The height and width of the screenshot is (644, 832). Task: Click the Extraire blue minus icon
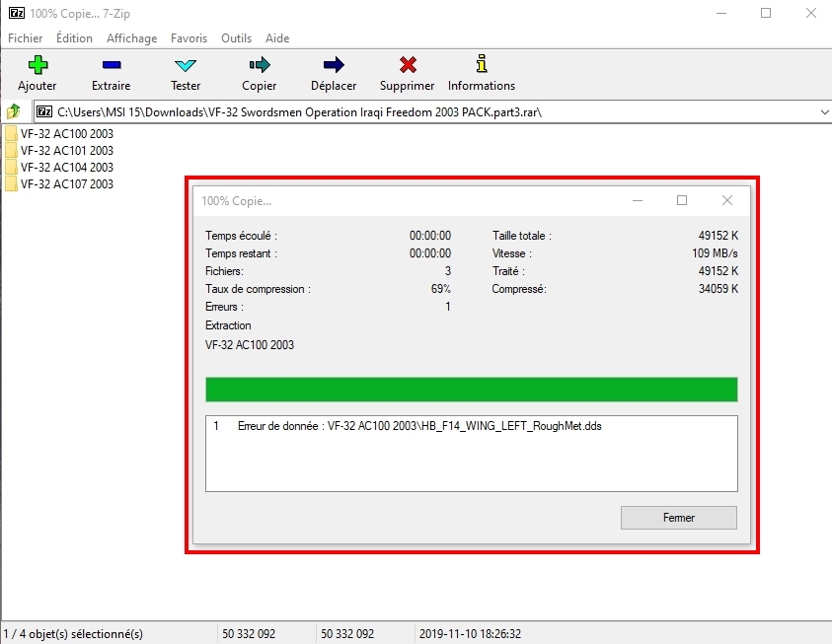click(x=112, y=65)
